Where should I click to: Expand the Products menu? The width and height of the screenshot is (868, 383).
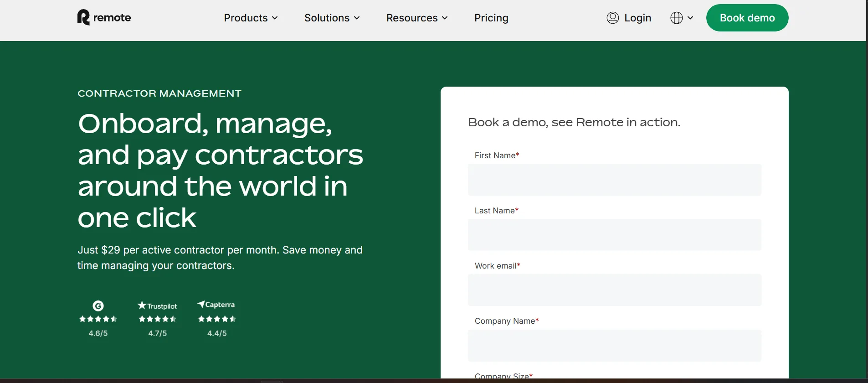tap(251, 18)
